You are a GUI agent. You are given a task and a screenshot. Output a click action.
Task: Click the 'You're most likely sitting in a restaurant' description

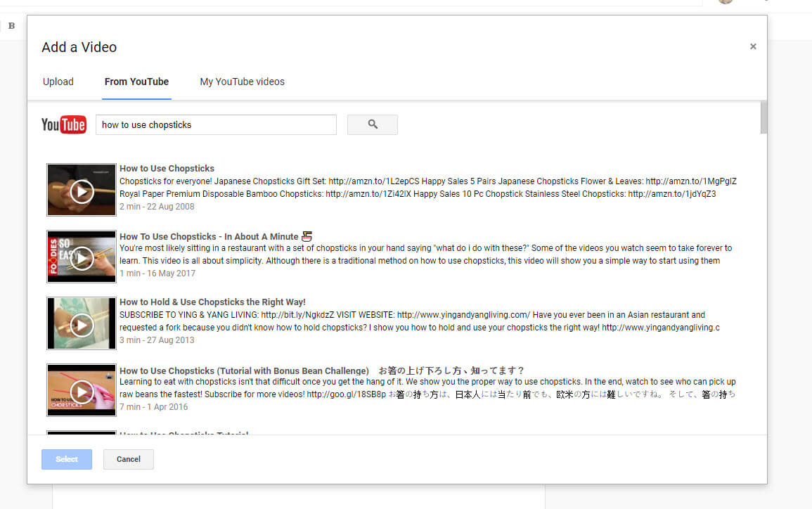click(425, 254)
